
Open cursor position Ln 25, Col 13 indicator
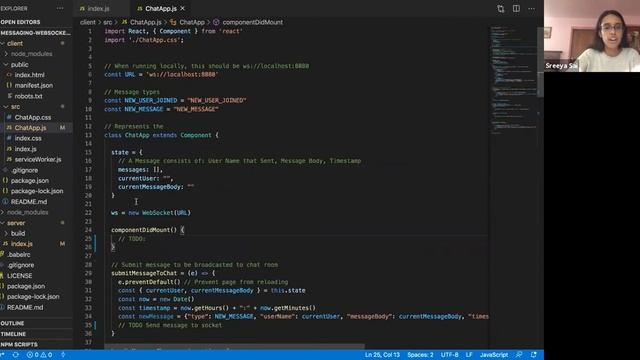click(x=382, y=355)
